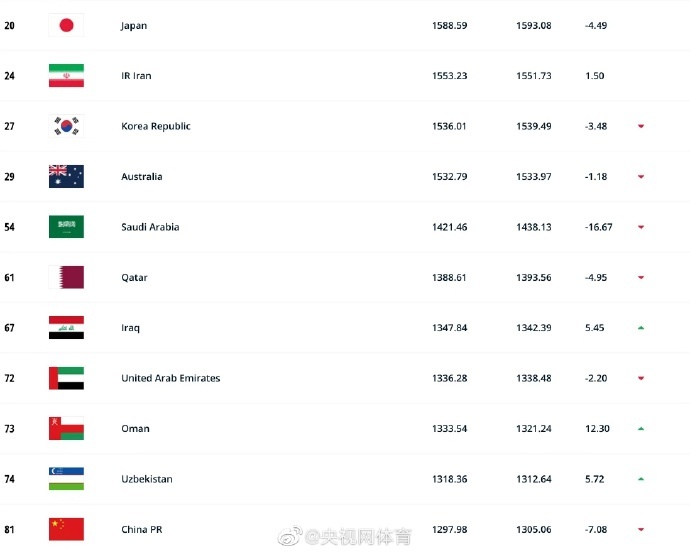Image resolution: width=690 pixels, height=553 pixels.
Task: Open the Saudi Arabia team link
Action: pyautogui.click(x=150, y=227)
